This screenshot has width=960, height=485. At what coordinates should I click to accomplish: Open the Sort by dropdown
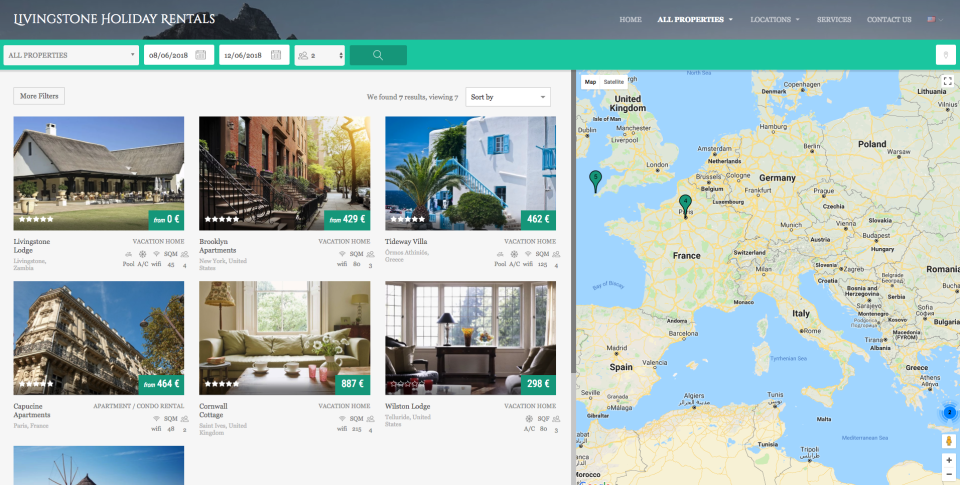(x=508, y=97)
